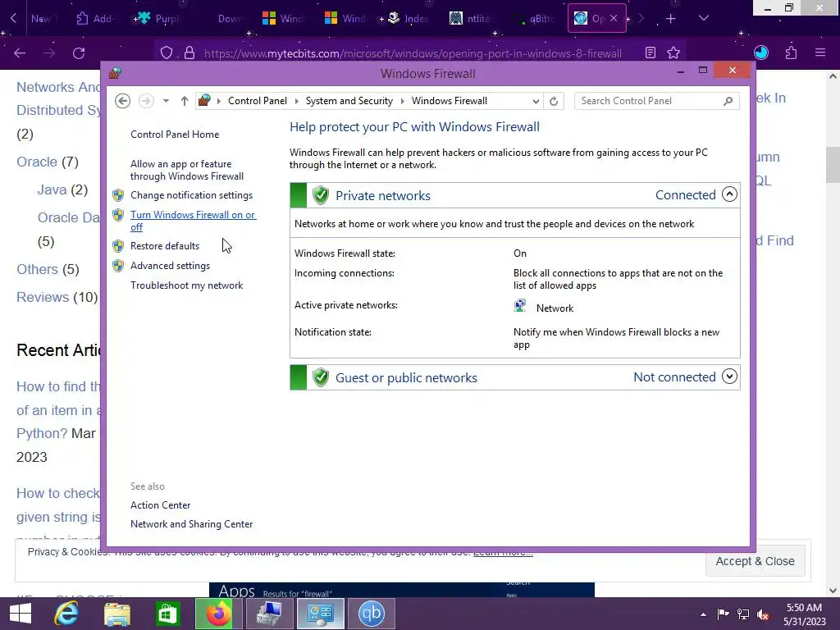
Task: Open File Explorer from the taskbar
Action: (x=116, y=614)
